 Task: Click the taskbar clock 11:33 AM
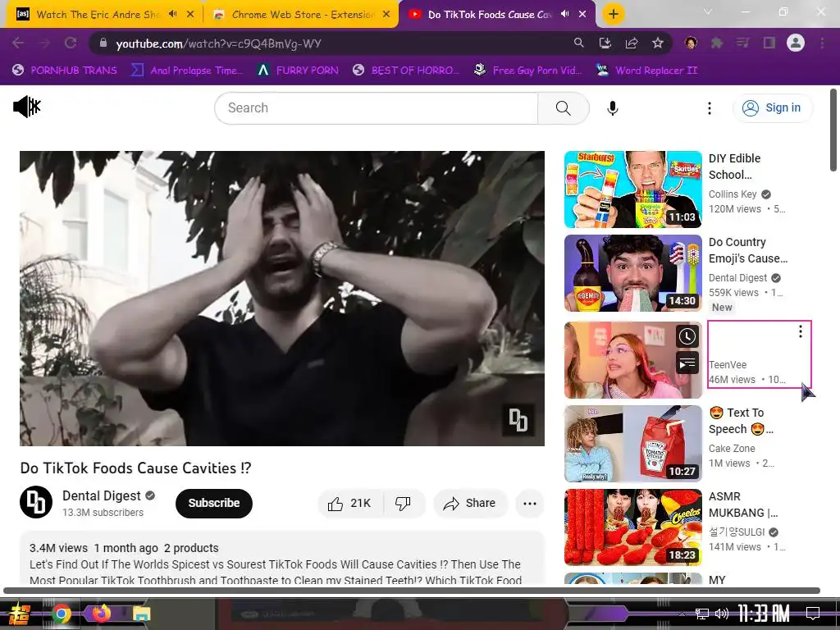coord(765,613)
